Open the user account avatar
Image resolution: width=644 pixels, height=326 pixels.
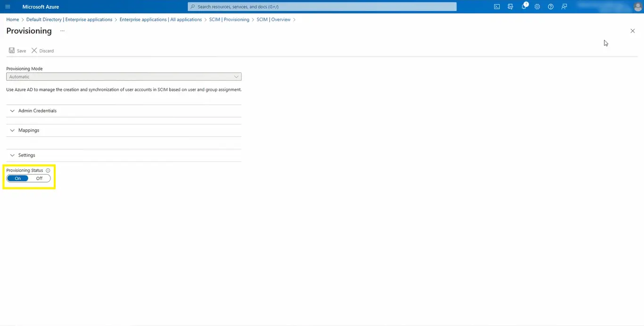tap(638, 7)
